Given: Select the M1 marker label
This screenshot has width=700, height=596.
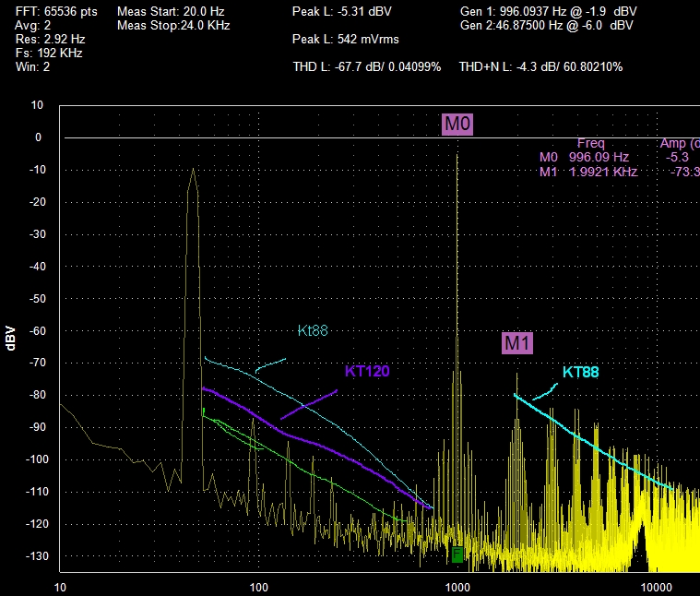Looking at the screenshot, I should [517, 343].
